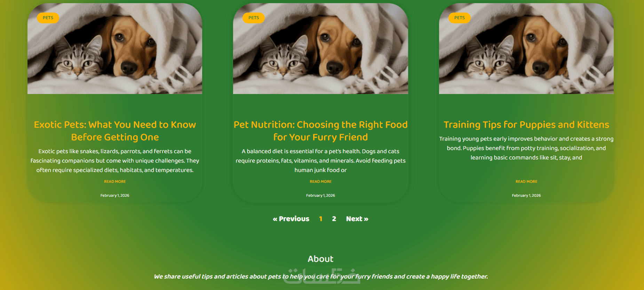
Task: Open the Training Tips article thumbnail image
Action: pos(526,49)
